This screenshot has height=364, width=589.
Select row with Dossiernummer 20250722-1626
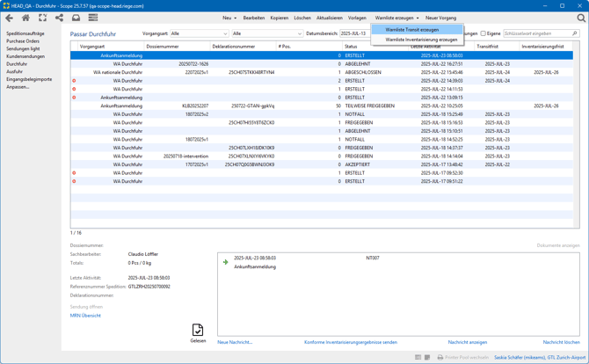(322, 64)
